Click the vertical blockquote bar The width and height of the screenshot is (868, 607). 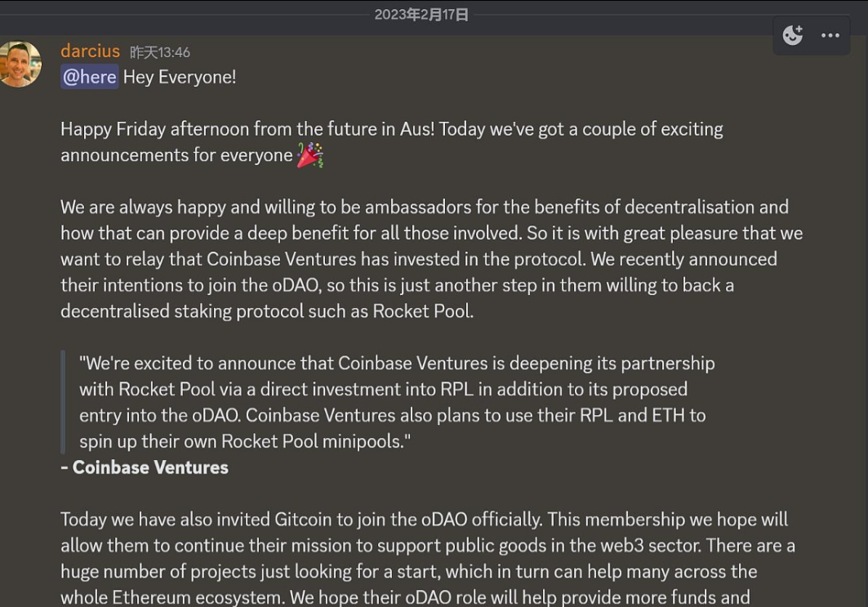coord(63,402)
